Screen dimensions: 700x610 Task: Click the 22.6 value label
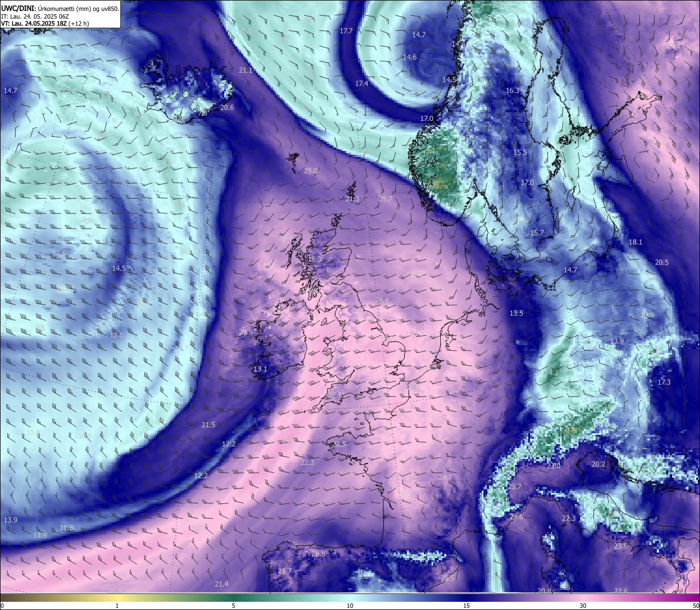click(x=621, y=591)
